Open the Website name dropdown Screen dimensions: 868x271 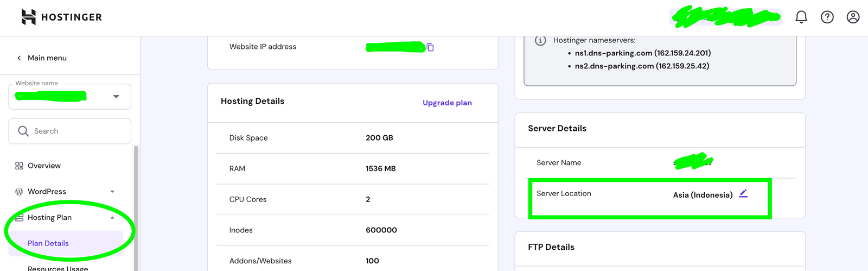coord(69,96)
